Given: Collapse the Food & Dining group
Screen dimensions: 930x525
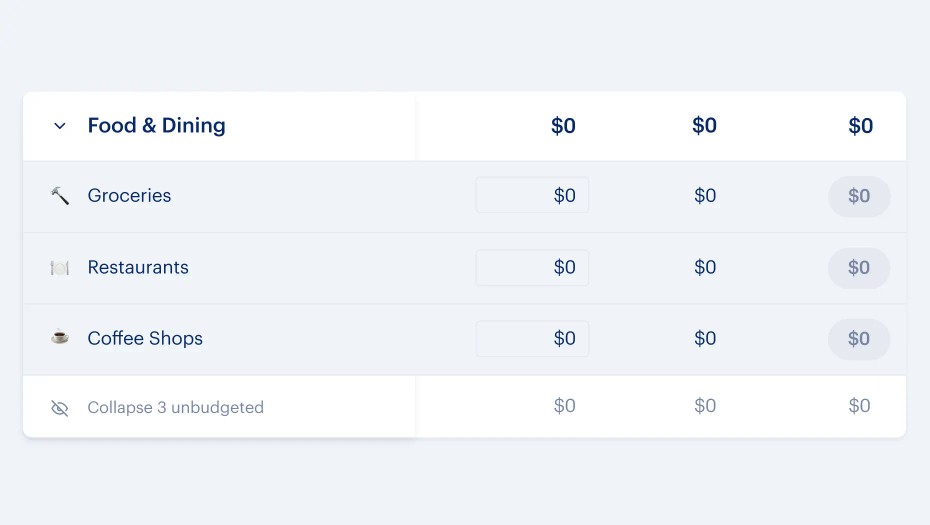Looking at the screenshot, I should (60, 126).
